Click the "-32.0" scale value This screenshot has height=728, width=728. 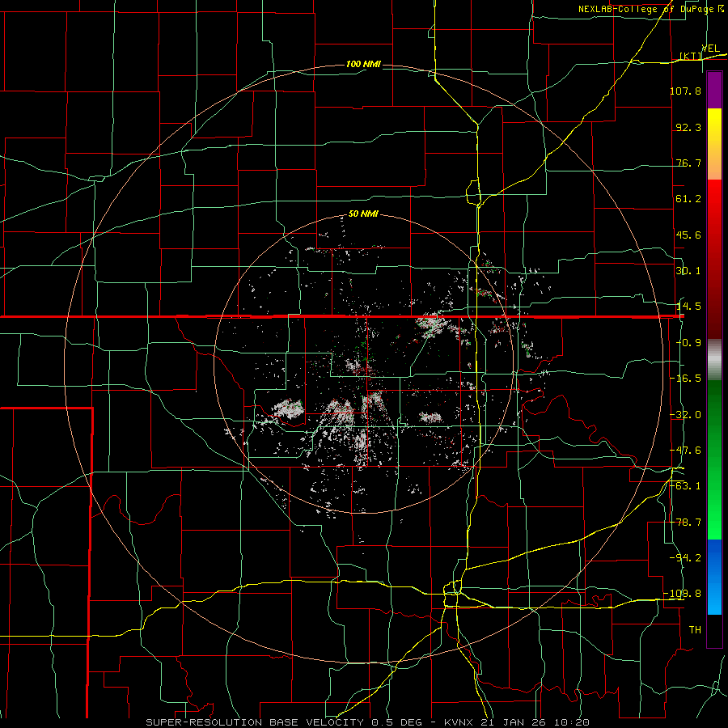coord(685,415)
